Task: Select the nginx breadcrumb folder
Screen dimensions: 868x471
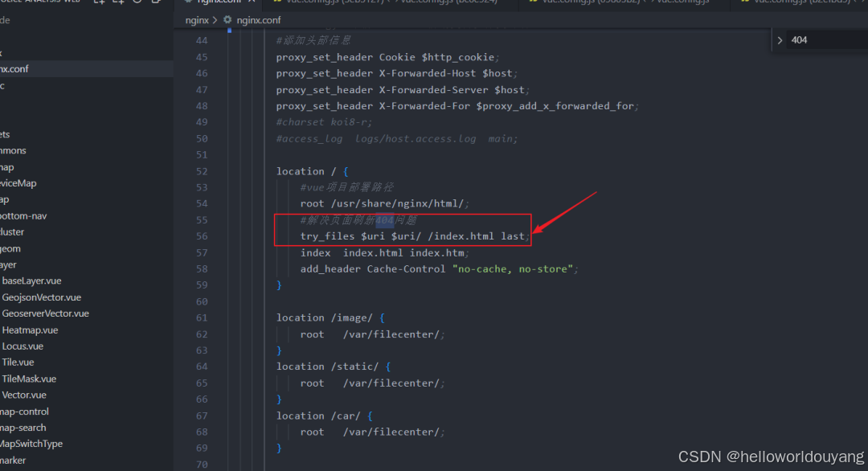Action: click(197, 20)
